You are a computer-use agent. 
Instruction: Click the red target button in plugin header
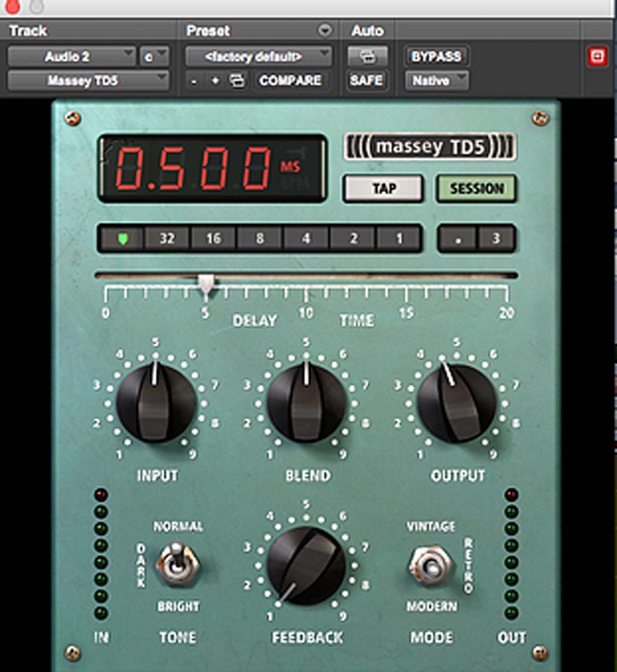[x=597, y=57]
